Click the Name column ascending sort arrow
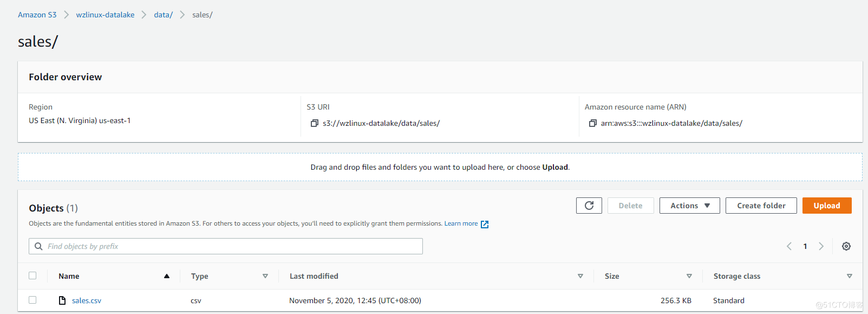 tap(167, 276)
